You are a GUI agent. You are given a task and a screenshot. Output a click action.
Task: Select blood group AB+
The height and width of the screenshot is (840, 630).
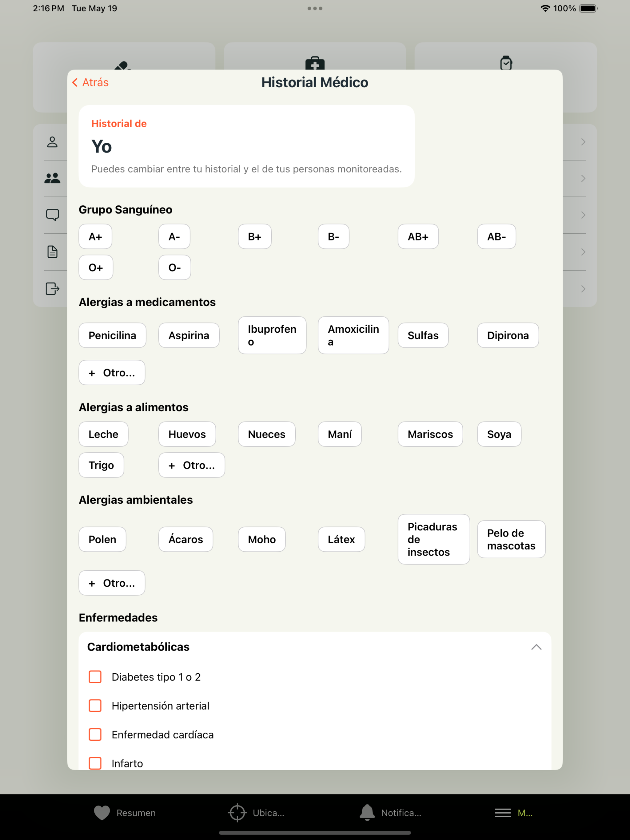[x=418, y=236]
